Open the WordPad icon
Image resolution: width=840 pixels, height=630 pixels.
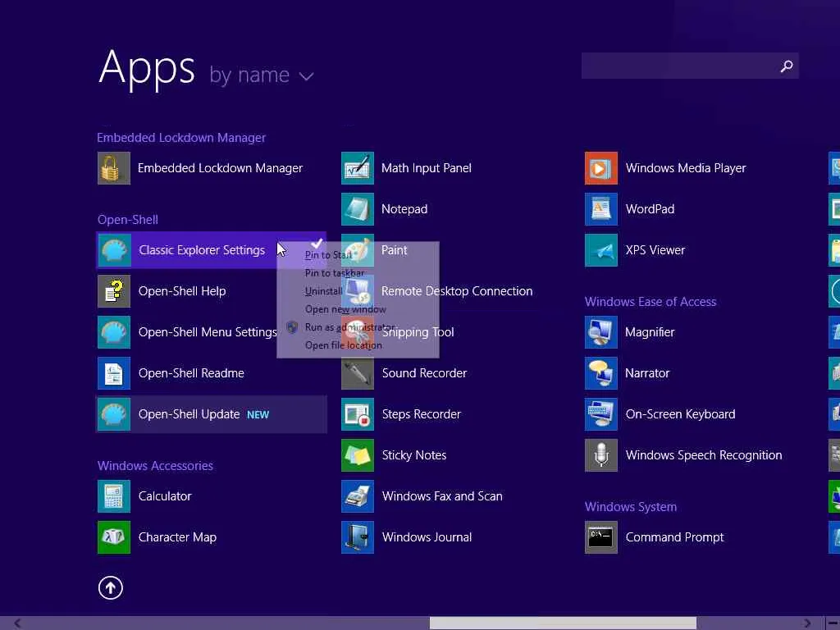(601, 209)
